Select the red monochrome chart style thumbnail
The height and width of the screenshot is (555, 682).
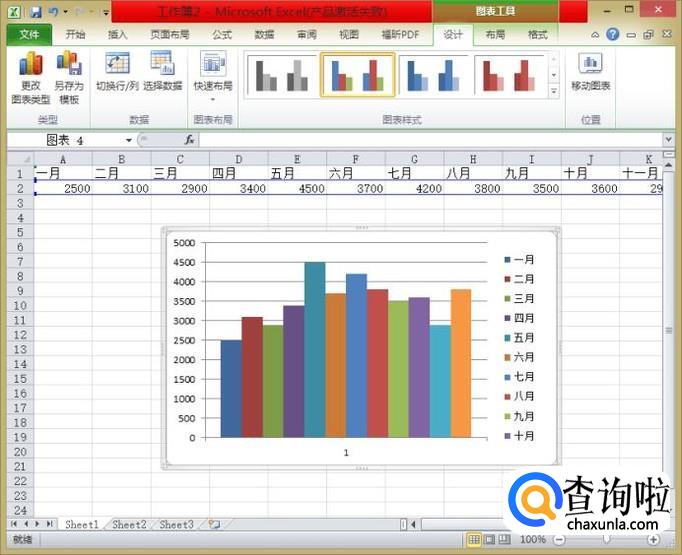coord(508,75)
